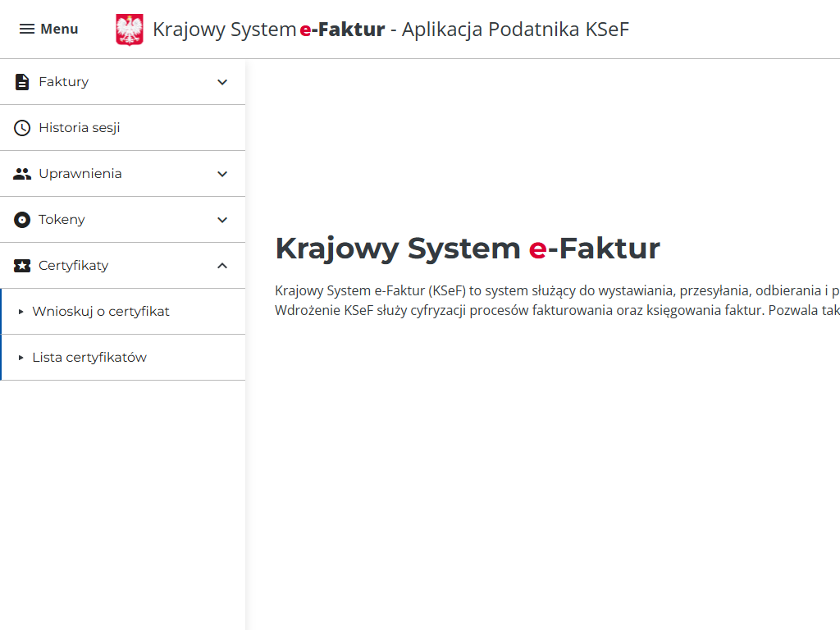Open Historia sesji from the sidebar

click(80, 128)
